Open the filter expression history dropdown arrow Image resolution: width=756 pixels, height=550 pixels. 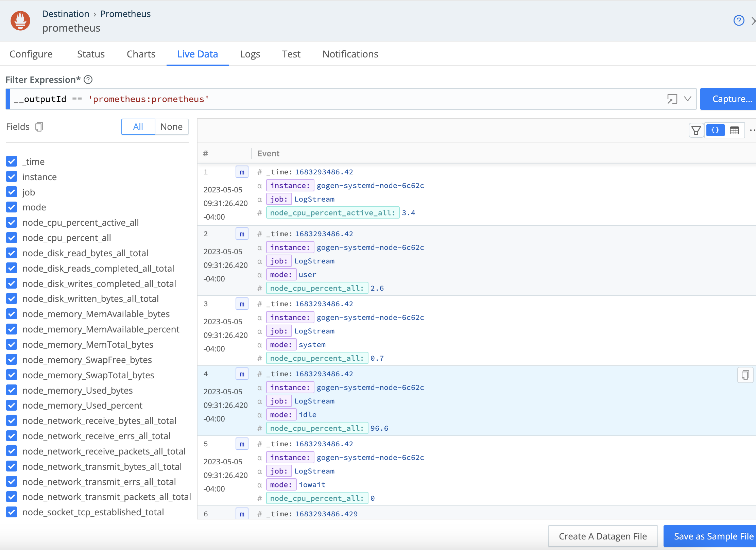tap(688, 99)
